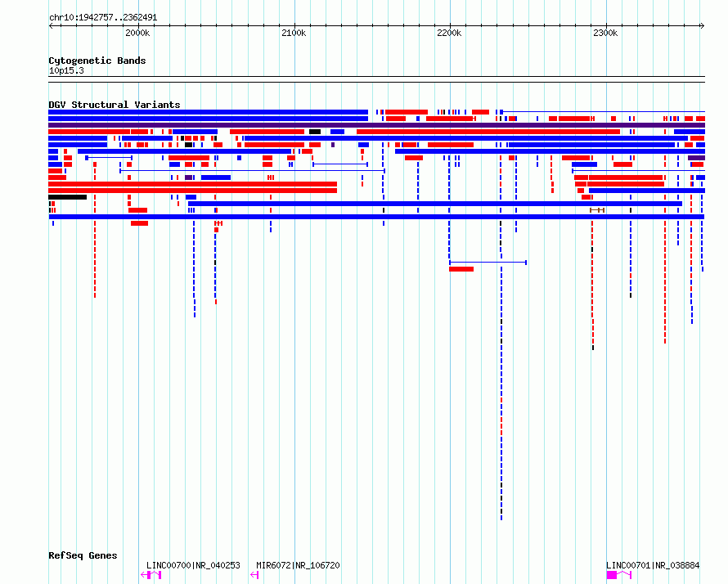Select the full-width purple structural variant bar
This screenshot has height=584, width=728.
(376, 125)
